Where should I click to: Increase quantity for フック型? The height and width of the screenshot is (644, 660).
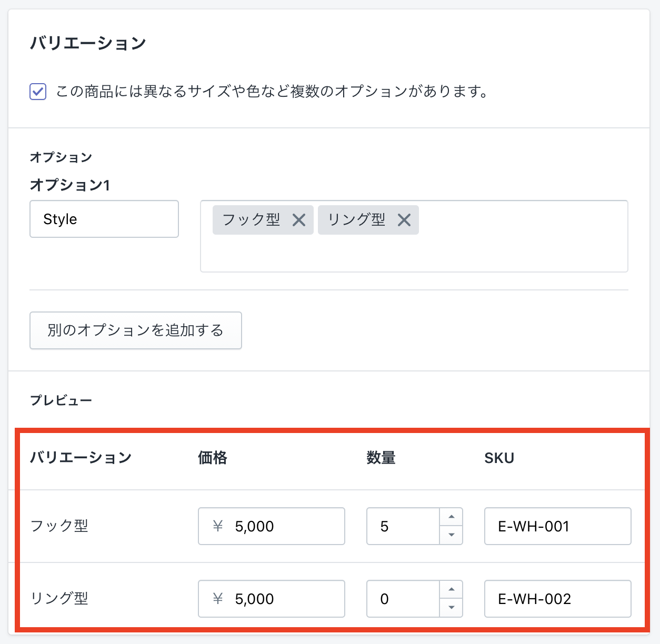tap(451, 517)
